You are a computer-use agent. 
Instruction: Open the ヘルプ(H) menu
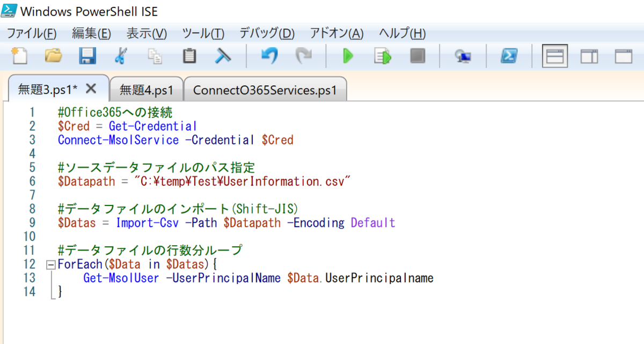[402, 33]
